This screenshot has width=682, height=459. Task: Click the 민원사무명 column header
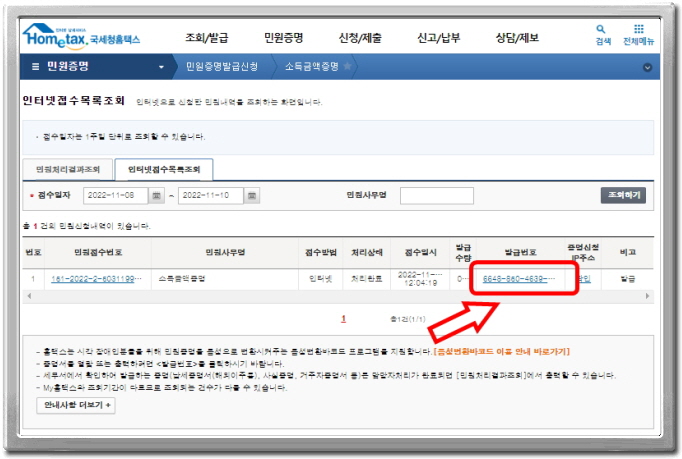click(x=225, y=252)
